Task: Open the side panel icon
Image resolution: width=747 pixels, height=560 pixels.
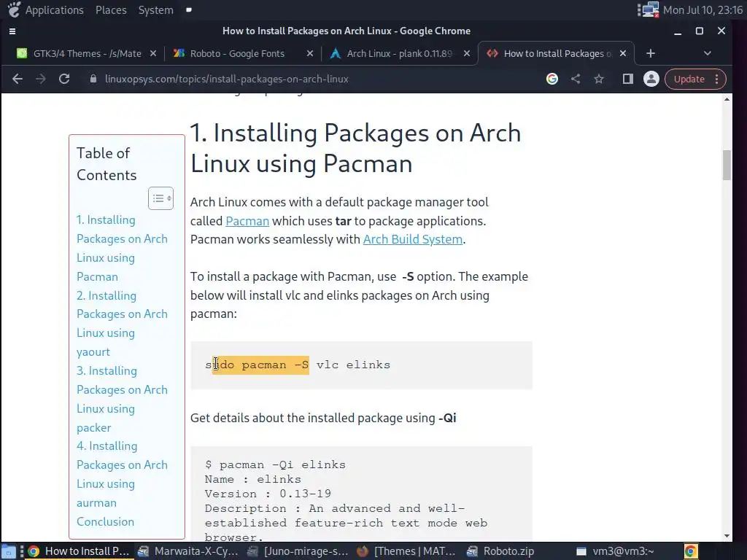Action: point(628,79)
